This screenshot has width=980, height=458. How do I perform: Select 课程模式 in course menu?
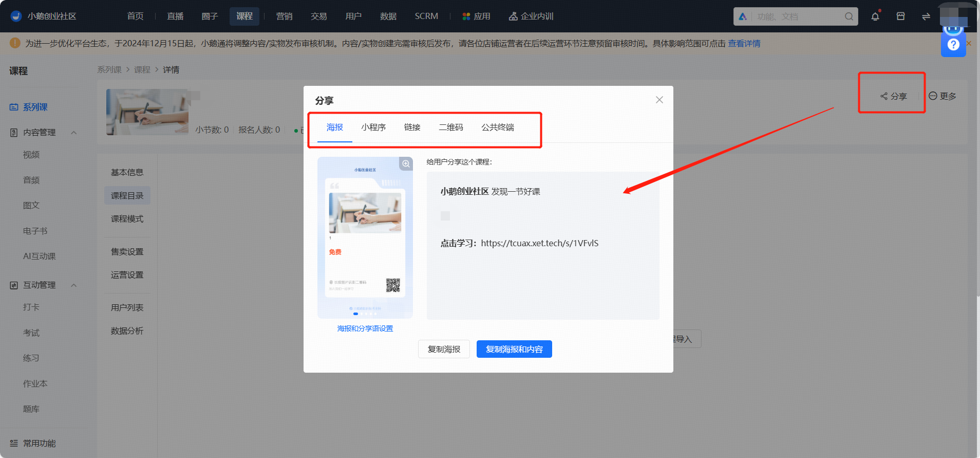[x=127, y=219]
